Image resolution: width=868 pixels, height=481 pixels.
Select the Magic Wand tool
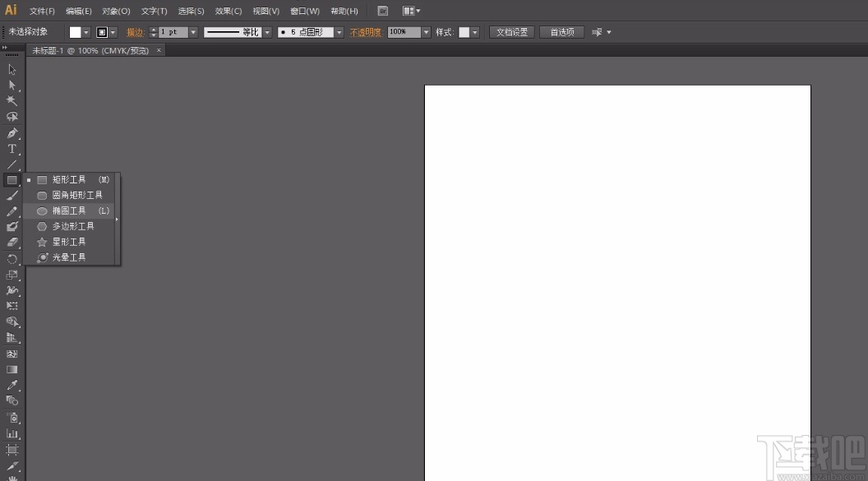tap(12, 101)
